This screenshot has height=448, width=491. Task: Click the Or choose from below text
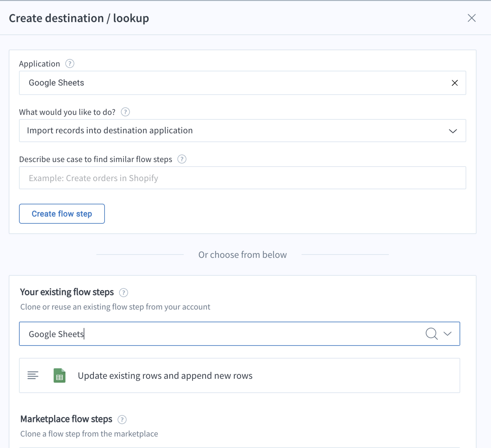click(x=242, y=255)
